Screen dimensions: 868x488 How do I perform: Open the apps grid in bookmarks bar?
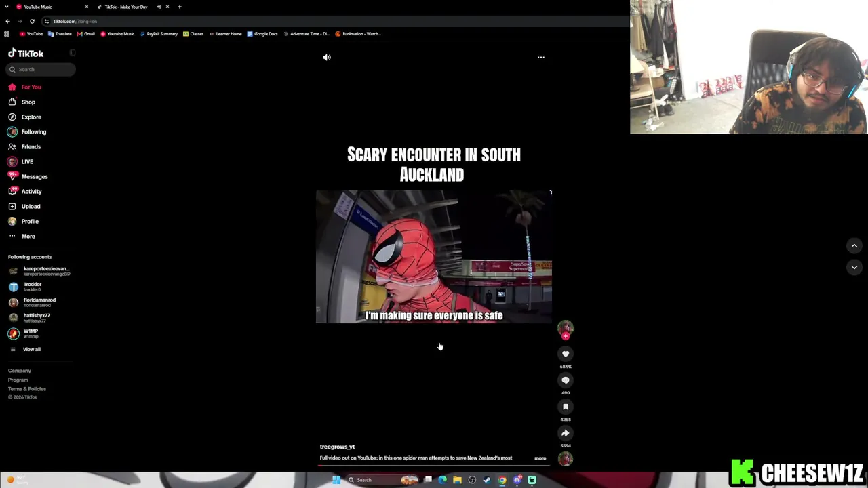[x=7, y=34]
